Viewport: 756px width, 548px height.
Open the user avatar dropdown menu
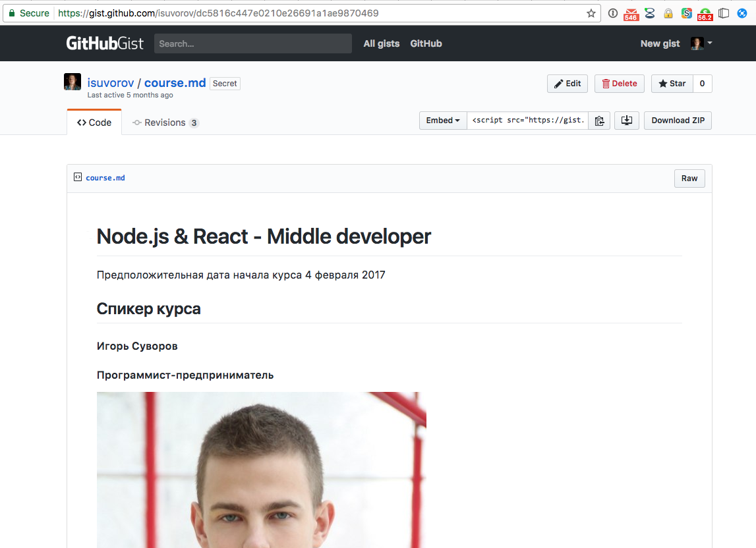pyautogui.click(x=701, y=43)
